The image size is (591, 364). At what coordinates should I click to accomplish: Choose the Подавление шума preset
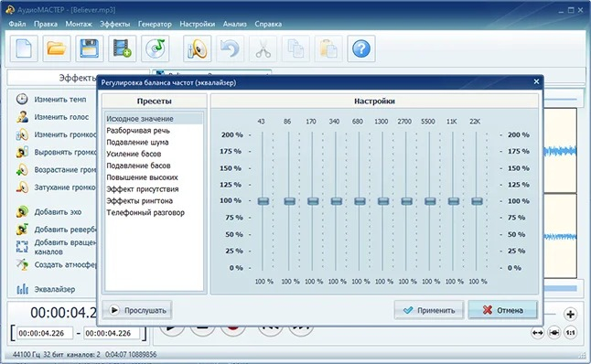click(137, 142)
